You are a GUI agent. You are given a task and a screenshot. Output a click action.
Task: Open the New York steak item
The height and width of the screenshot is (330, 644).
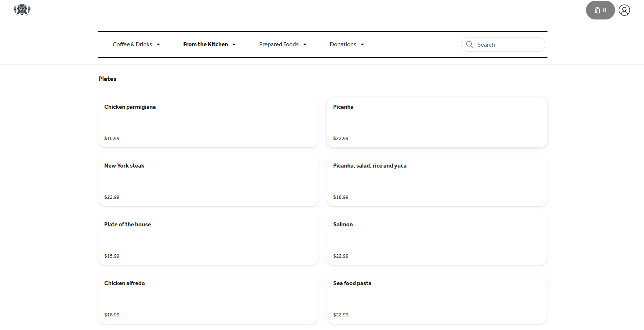point(208,181)
